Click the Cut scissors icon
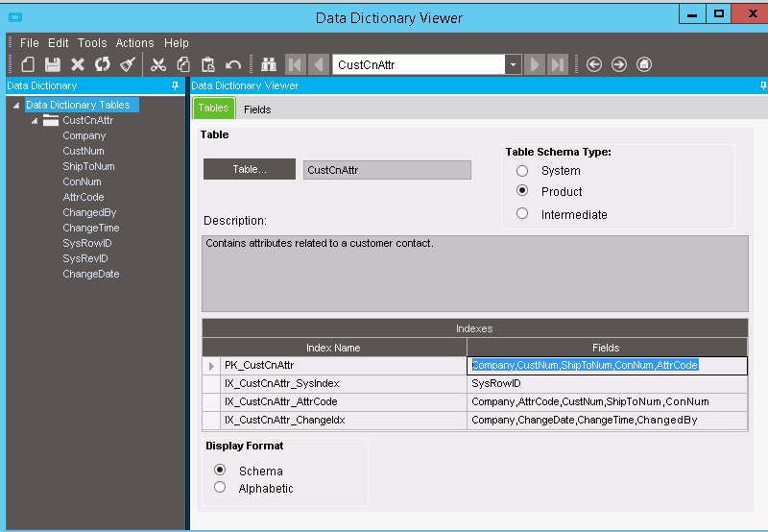The width and height of the screenshot is (768, 532). [x=158, y=64]
